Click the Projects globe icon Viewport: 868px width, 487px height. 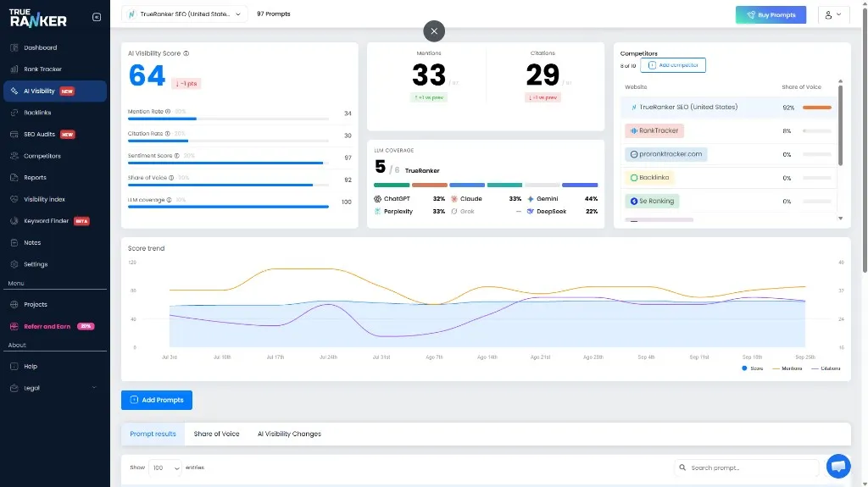pyautogui.click(x=14, y=304)
